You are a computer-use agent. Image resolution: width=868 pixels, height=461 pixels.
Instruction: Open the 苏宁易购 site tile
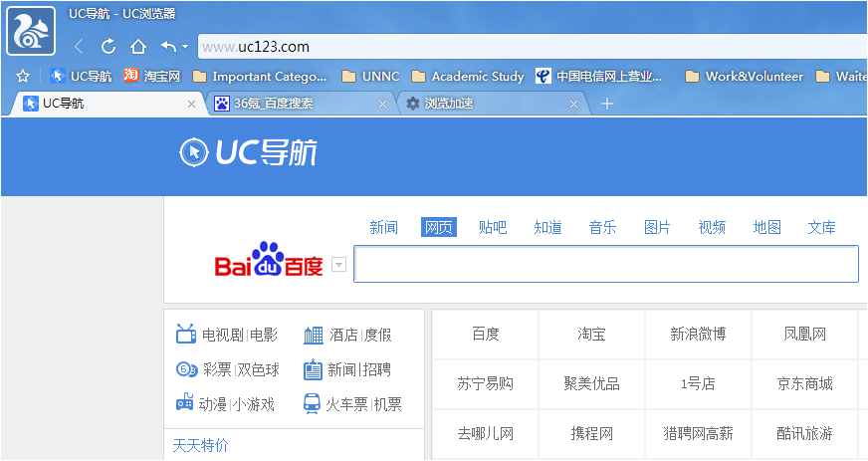(x=485, y=384)
